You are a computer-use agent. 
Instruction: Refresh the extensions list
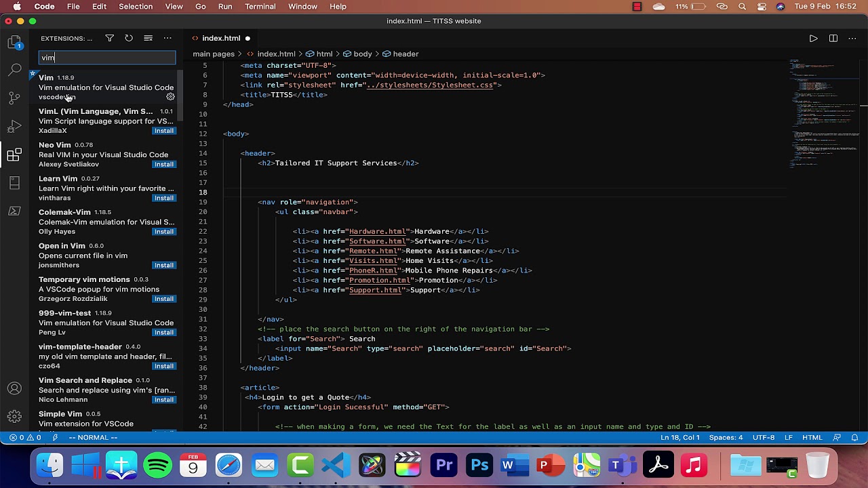click(129, 39)
